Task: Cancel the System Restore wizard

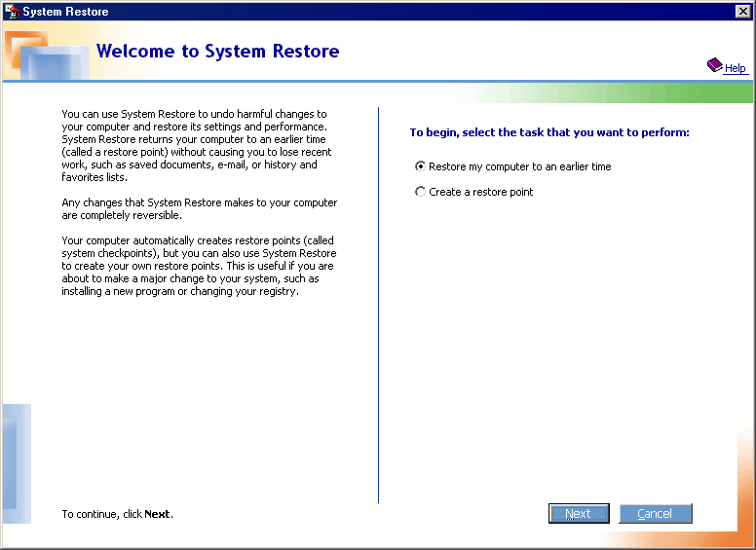Action: (x=656, y=513)
